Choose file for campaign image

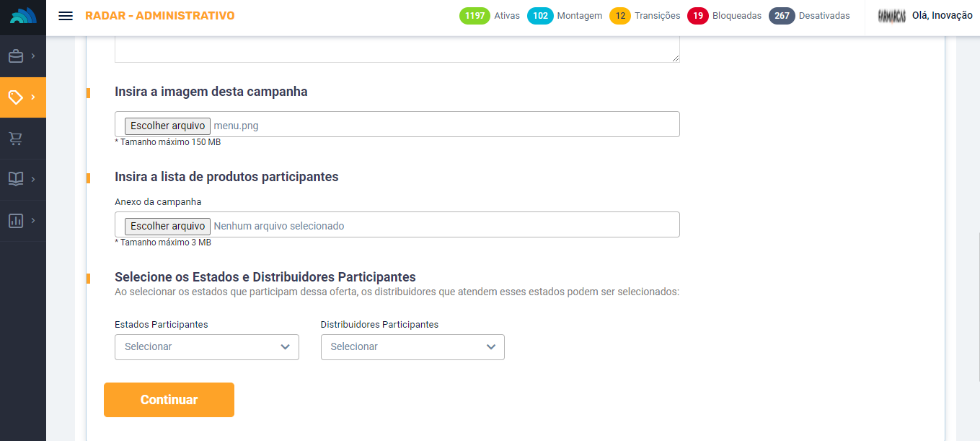pyautogui.click(x=167, y=126)
